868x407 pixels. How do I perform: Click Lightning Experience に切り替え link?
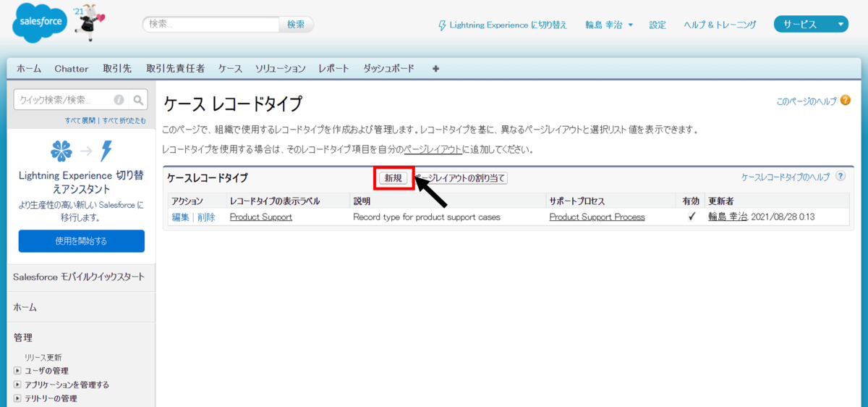point(509,25)
